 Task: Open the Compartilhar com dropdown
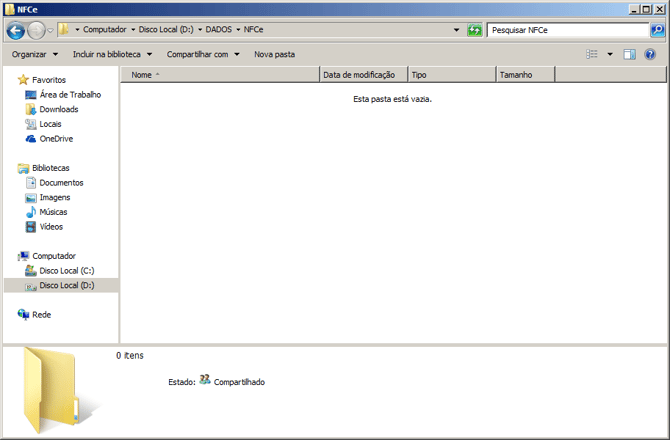point(203,54)
